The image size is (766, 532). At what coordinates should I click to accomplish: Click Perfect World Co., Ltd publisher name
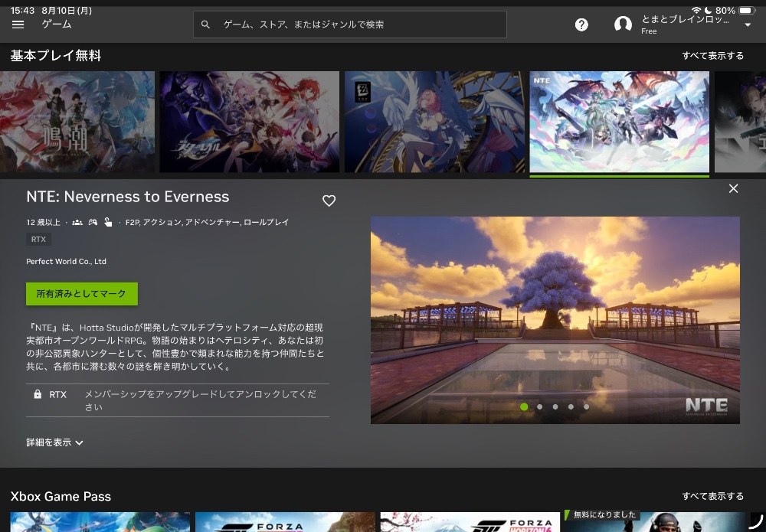coord(66,262)
